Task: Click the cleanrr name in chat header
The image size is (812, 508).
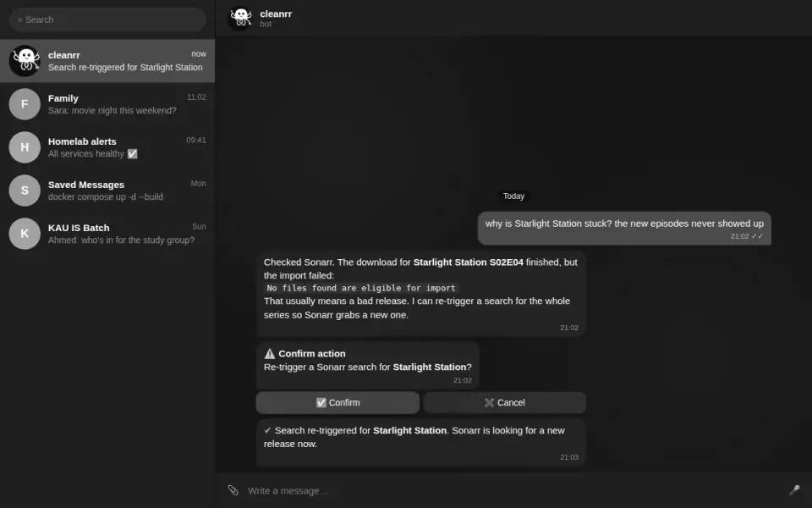Action: pos(276,14)
